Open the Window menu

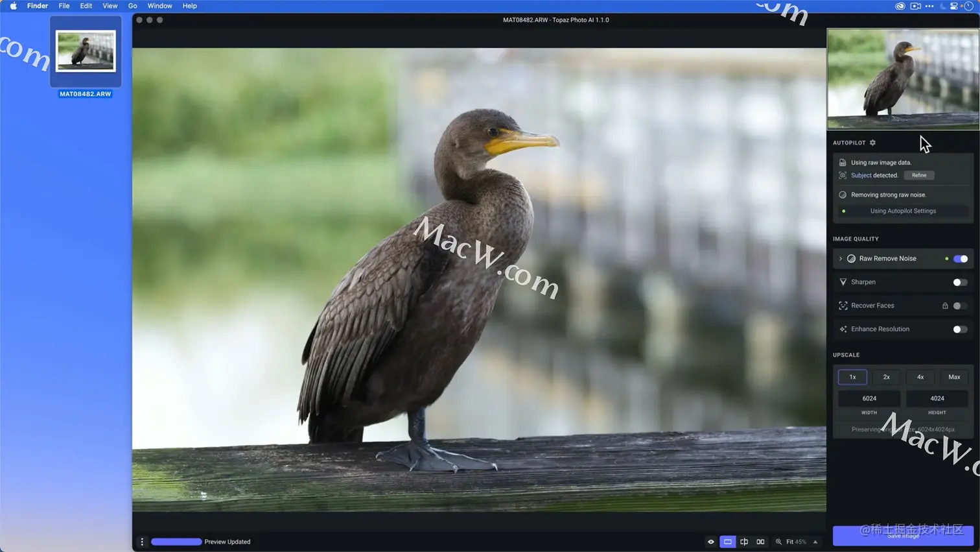159,6
